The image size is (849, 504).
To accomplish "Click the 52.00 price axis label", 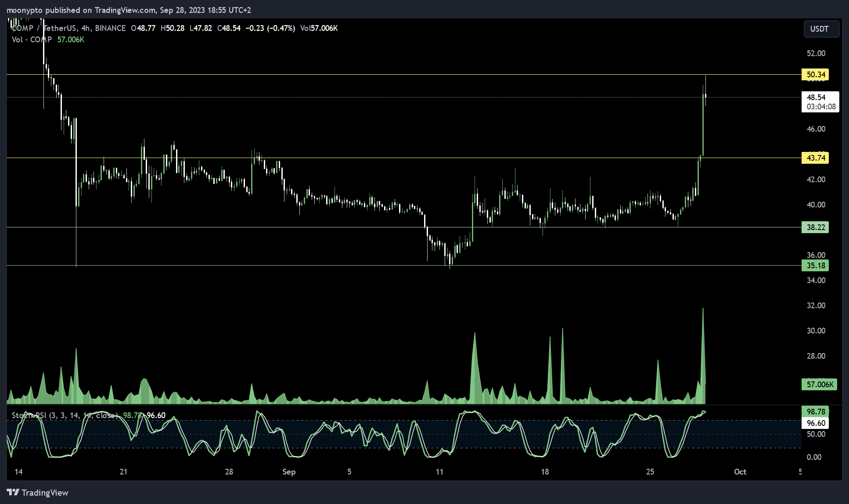I will point(816,54).
